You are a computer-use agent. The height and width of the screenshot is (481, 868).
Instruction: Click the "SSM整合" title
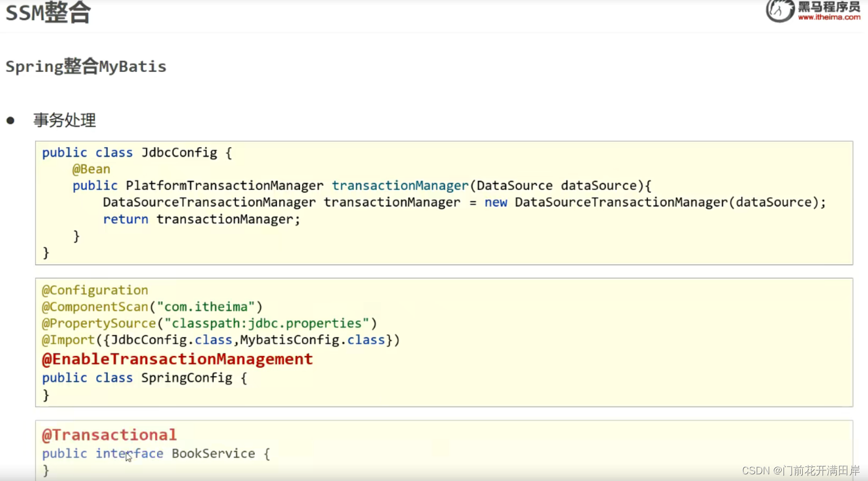point(48,12)
